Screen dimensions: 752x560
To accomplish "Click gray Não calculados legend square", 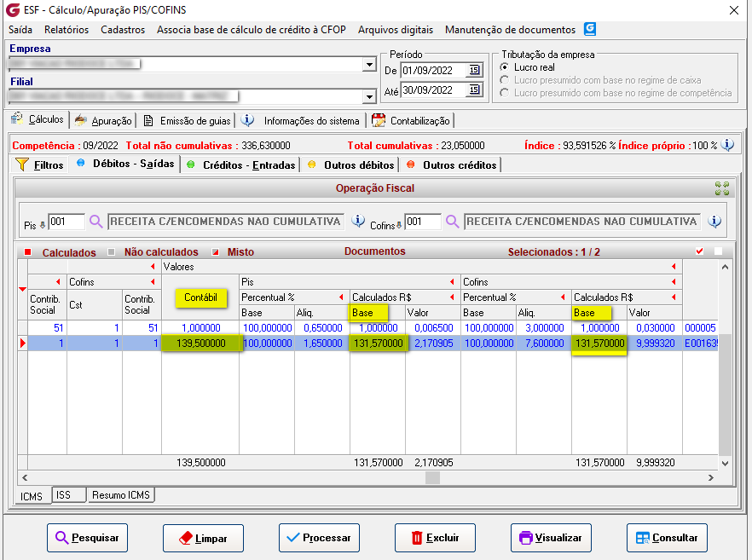I will [x=111, y=252].
